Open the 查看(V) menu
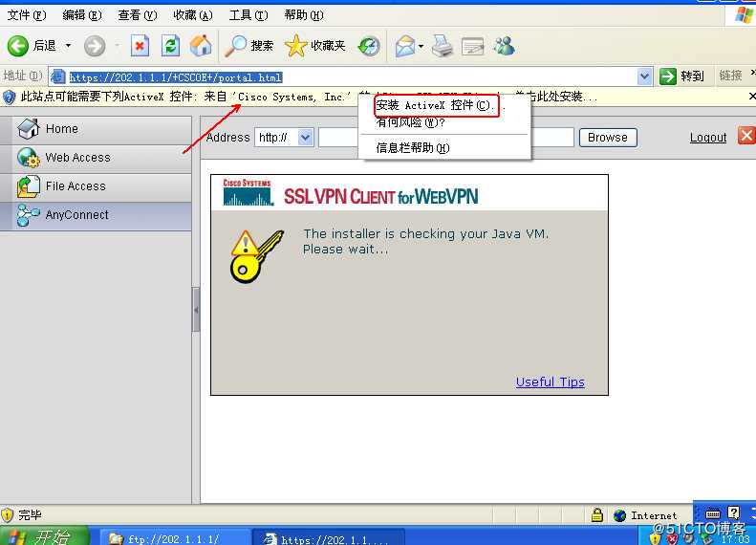 tap(138, 15)
